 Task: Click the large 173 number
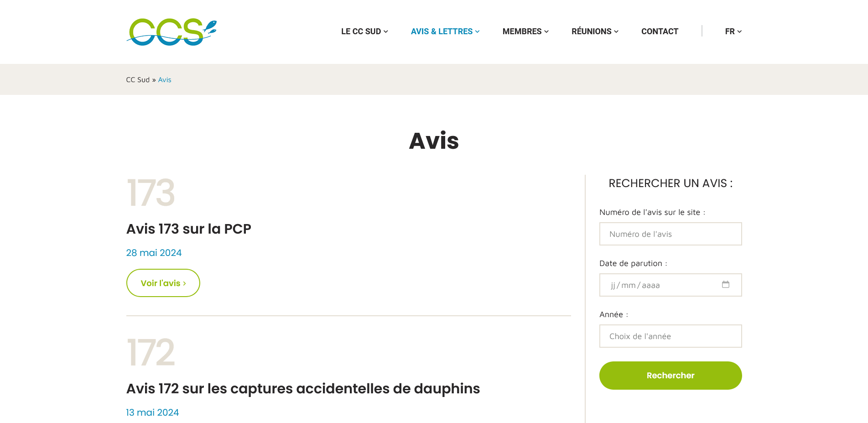pyautogui.click(x=151, y=193)
